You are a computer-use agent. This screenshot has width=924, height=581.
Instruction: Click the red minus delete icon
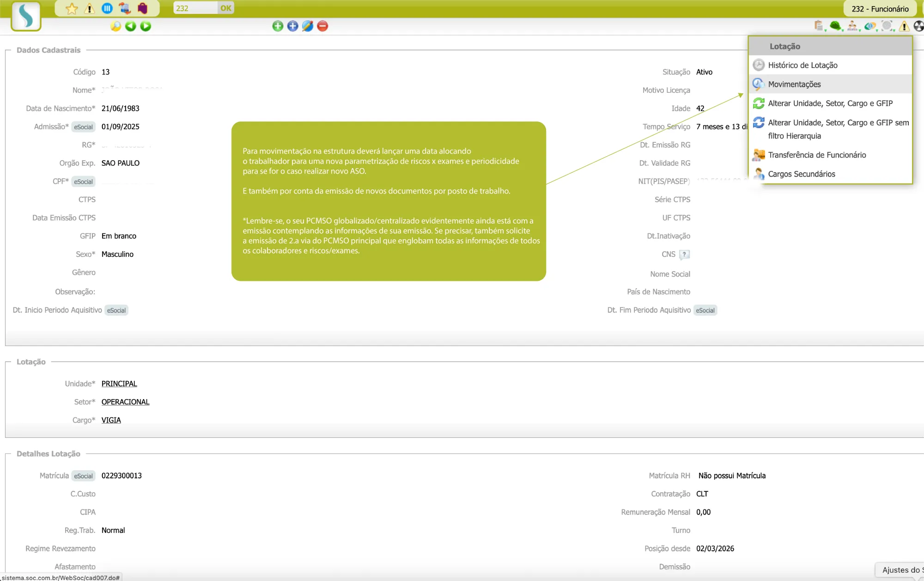322,26
